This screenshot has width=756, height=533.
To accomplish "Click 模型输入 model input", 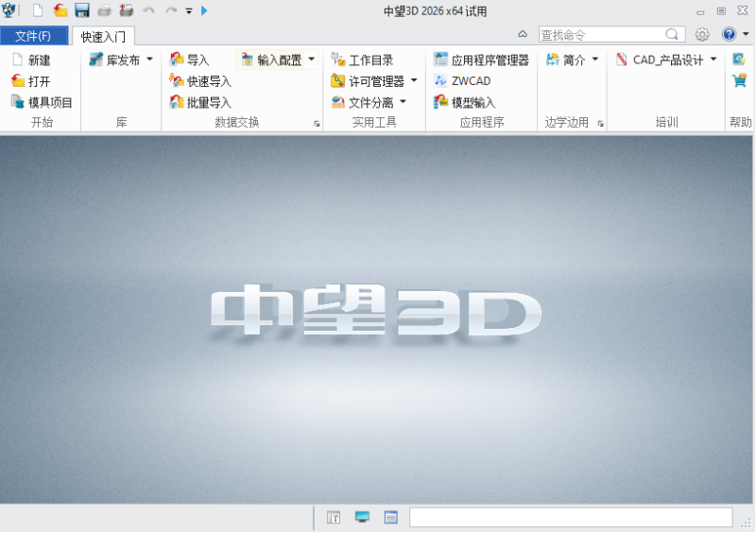I will click(464, 102).
